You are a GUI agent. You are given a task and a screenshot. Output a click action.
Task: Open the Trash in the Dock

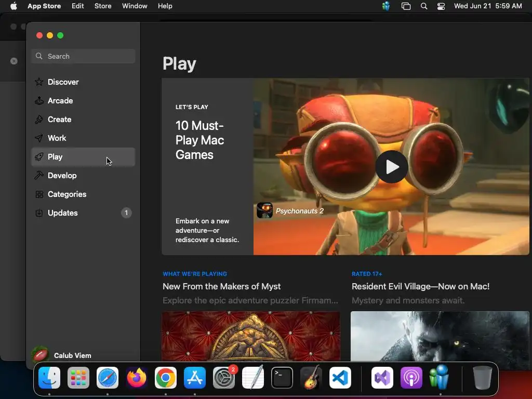[483, 378]
